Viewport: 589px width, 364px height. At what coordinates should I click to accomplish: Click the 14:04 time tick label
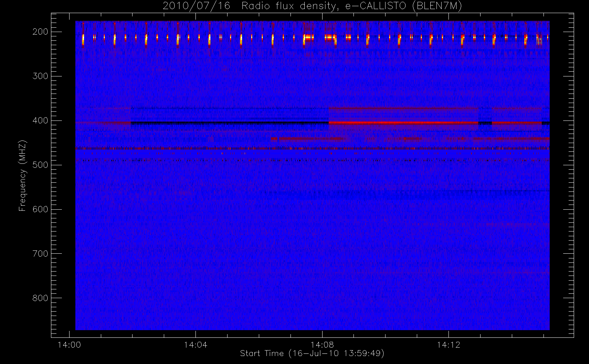tap(195, 345)
